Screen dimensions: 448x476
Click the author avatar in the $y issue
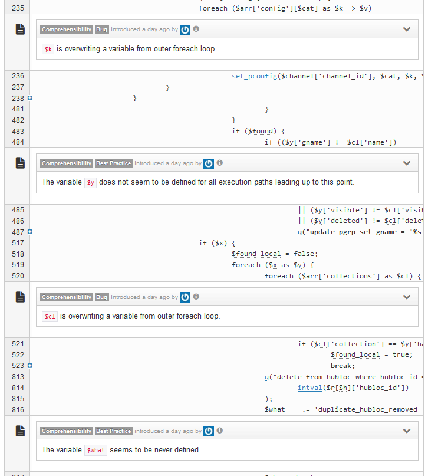[x=209, y=163]
